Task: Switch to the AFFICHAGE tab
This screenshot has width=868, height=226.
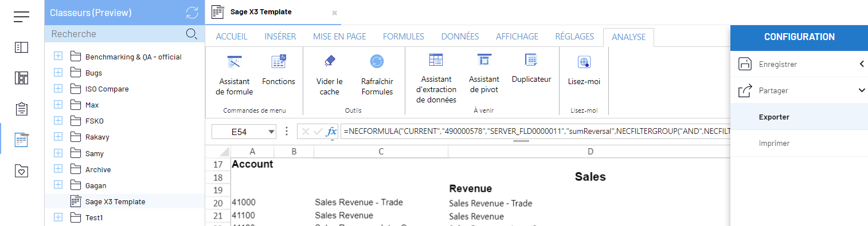Action: (x=517, y=37)
